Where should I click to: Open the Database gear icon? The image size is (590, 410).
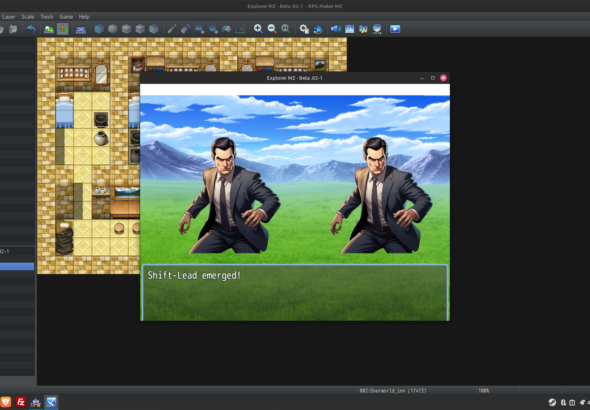pyautogui.click(x=304, y=29)
